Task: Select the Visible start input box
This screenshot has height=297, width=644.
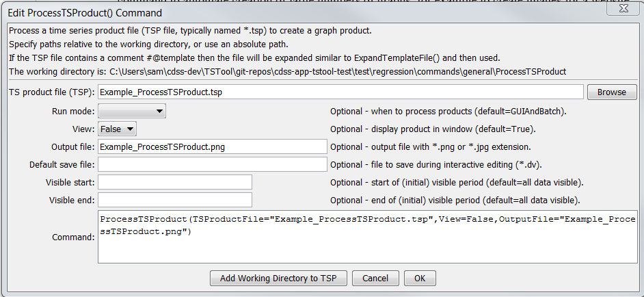Action: [175, 182]
